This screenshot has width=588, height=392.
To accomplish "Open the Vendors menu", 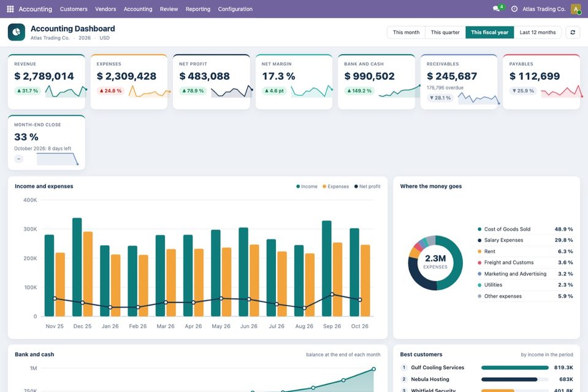I will (105, 9).
